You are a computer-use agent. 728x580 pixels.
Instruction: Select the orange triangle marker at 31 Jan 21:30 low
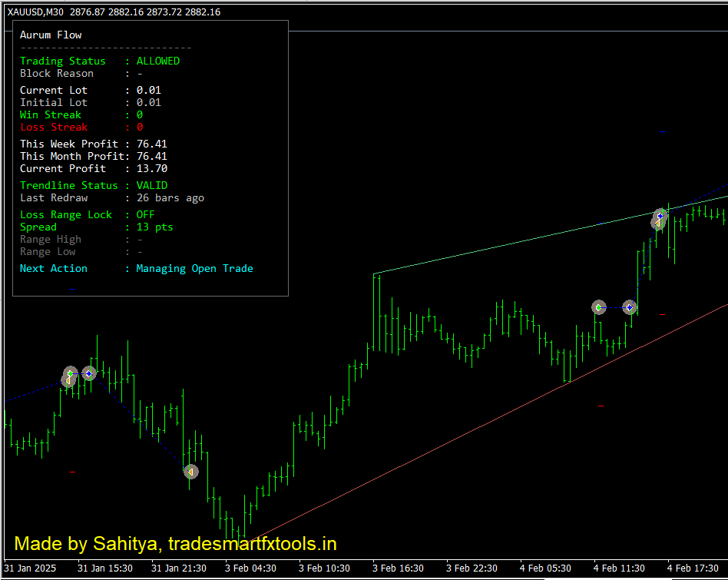(x=190, y=472)
